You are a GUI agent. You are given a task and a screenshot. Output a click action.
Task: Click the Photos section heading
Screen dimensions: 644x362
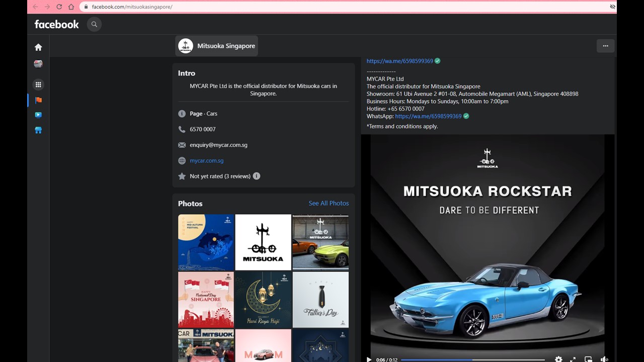(x=190, y=204)
